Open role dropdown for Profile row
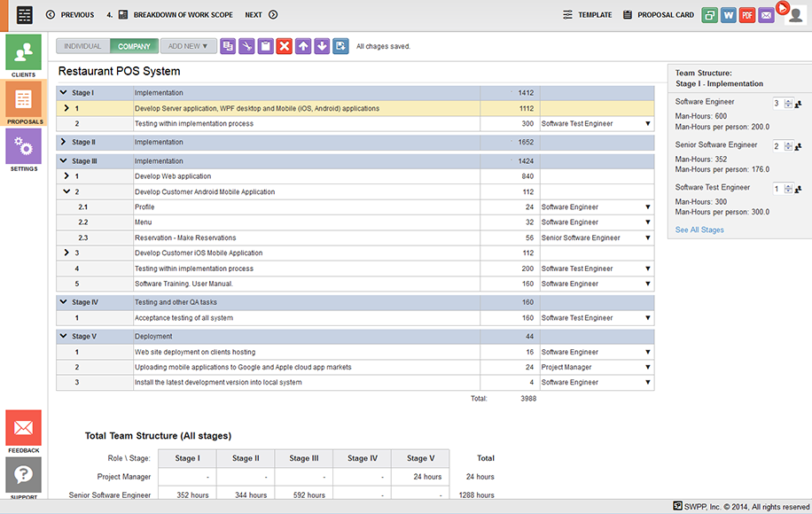Screen dimensions: 812x514 click(647, 207)
